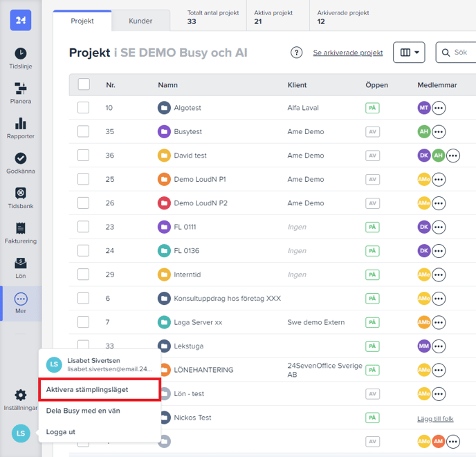This screenshot has width=476, height=457.
Task: Click in the Sök search field
Action: [x=460, y=53]
